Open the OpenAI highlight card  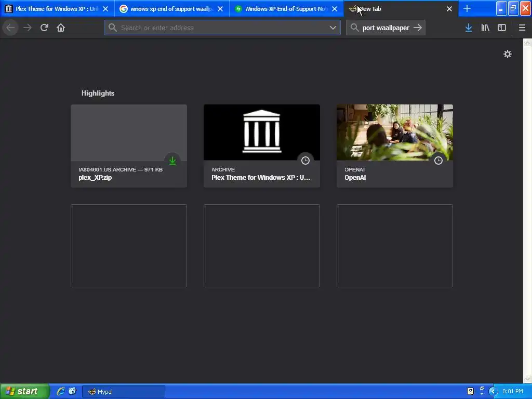click(395, 146)
